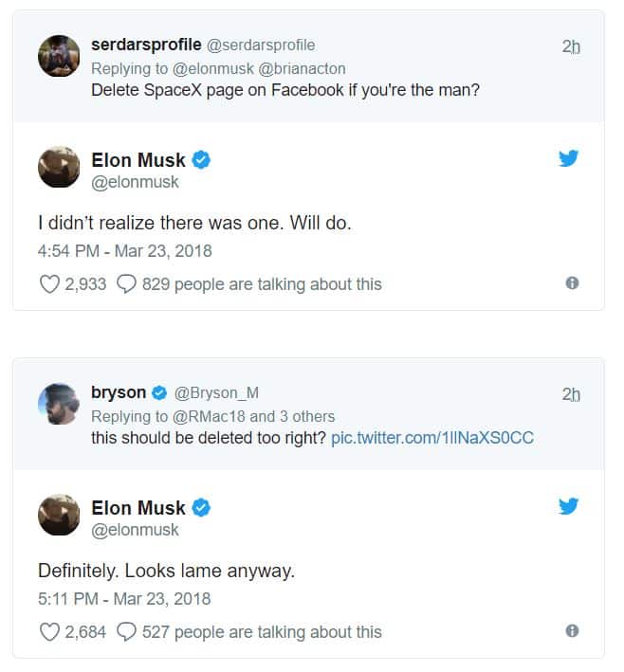Click the Elon Musk name in the second tweet
The image size is (624, 672).
click(138, 508)
